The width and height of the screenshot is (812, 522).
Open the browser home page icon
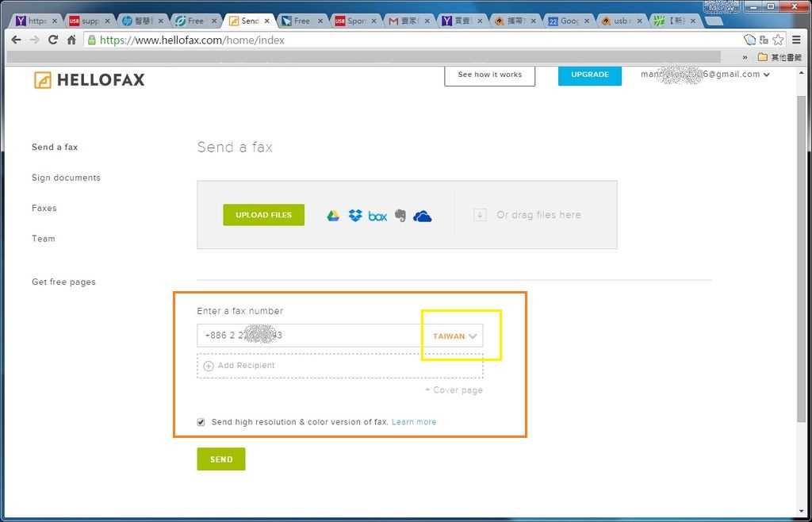coord(71,40)
